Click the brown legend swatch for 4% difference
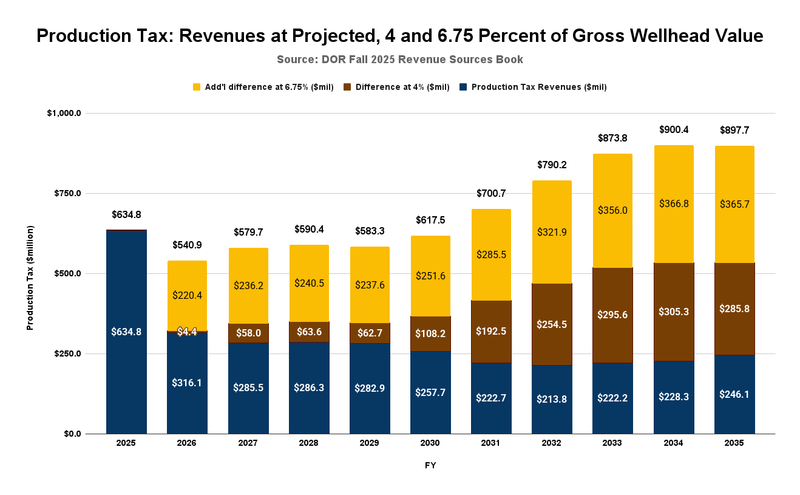800x495 pixels. [349, 87]
